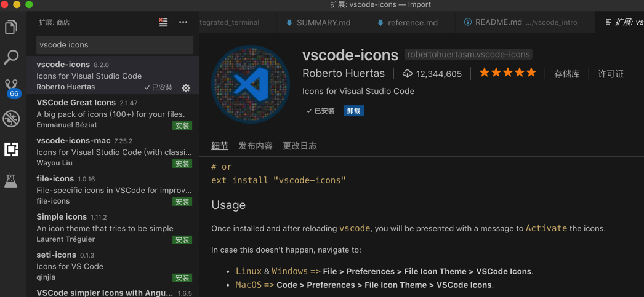The width and height of the screenshot is (644, 297).
Task: Open gear menu for installed vscode-icons
Action: pyautogui.click(x=186, y=88)
